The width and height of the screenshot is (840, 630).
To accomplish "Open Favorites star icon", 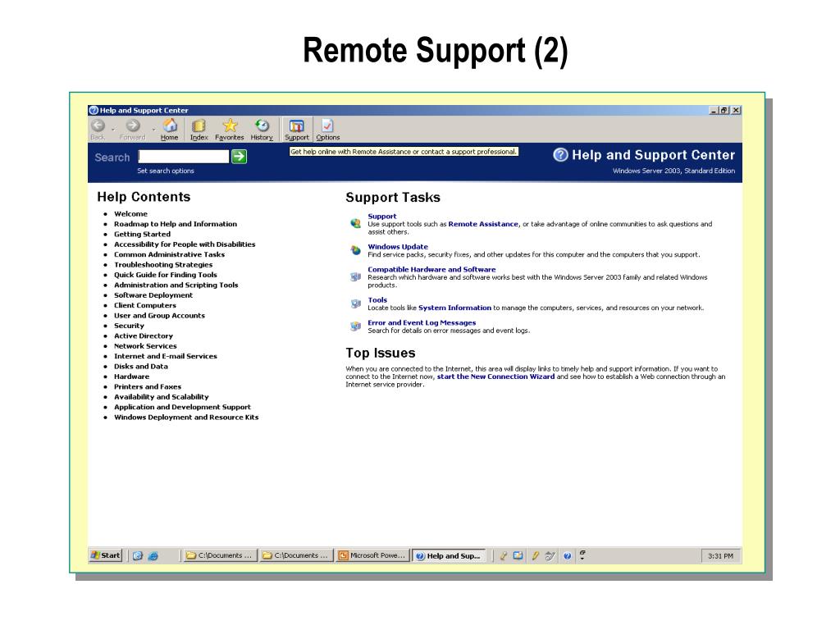I will pyautogui.click(x=230, y=130).
